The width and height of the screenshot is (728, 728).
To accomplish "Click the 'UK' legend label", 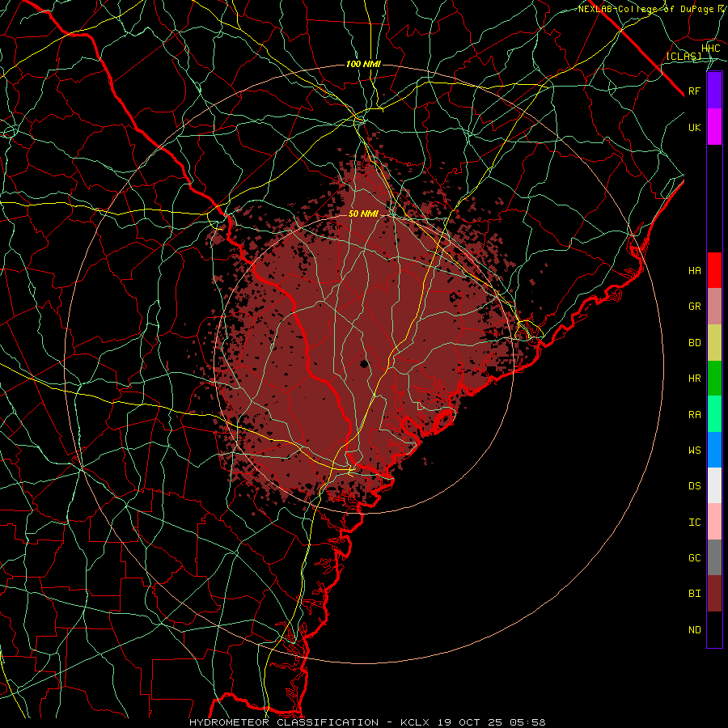I will click(x=694, y=127).
